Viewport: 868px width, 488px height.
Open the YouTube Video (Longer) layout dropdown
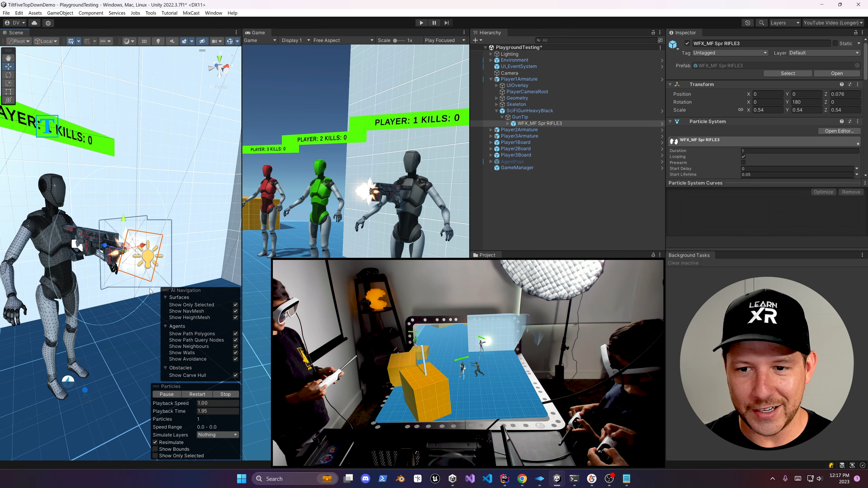pos(833,23)
